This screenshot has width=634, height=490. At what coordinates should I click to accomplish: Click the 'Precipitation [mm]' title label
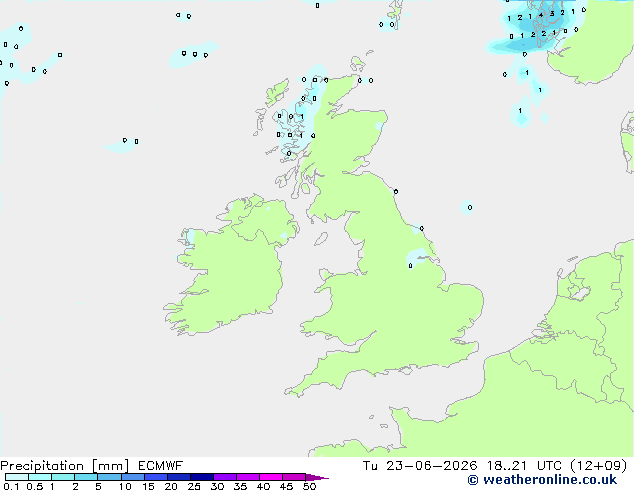65,466
